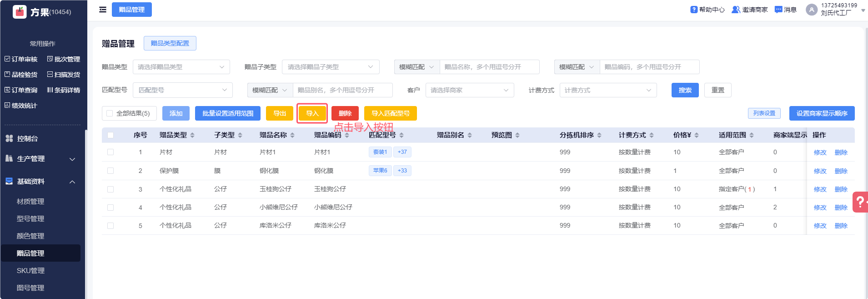Click the 赠品名称 search input field
The width and height of the screenshot is (868, 299).
point(489,67)
